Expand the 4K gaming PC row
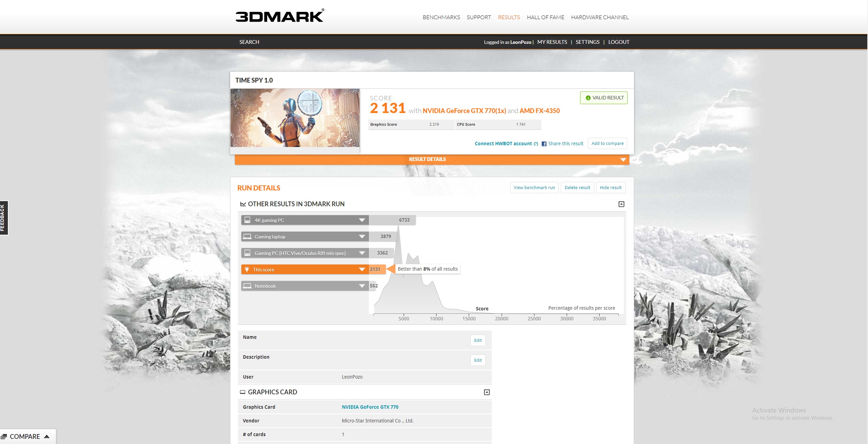Image resolution: width=868 pixels, height=444 pixels. 362,220
